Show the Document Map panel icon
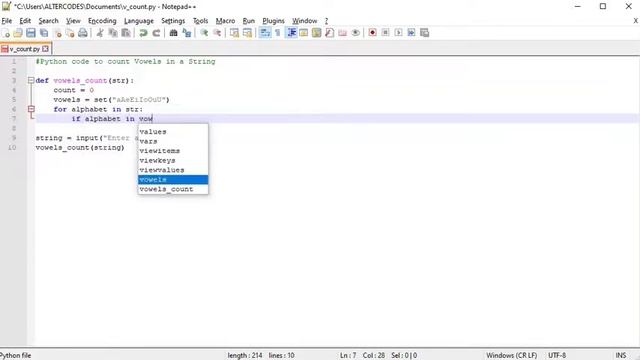 (317, 33)
